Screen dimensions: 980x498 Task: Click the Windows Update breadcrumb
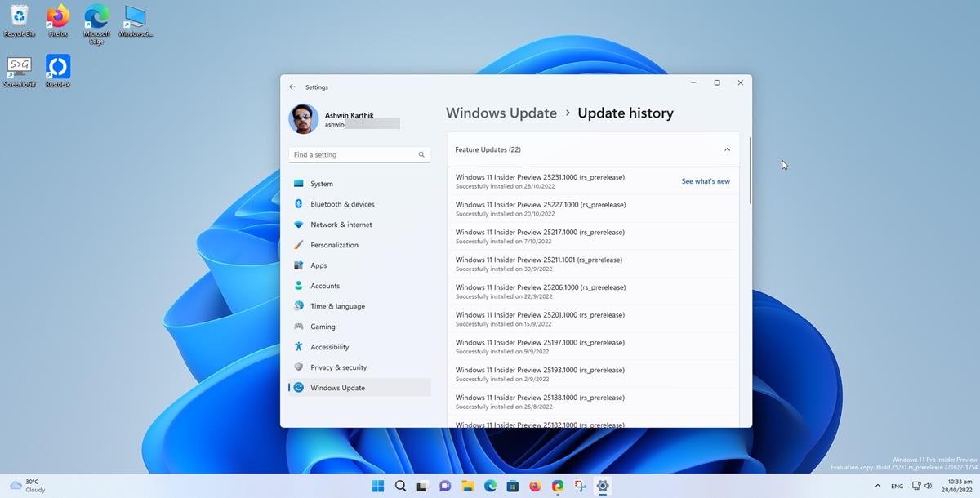(501, 113)
